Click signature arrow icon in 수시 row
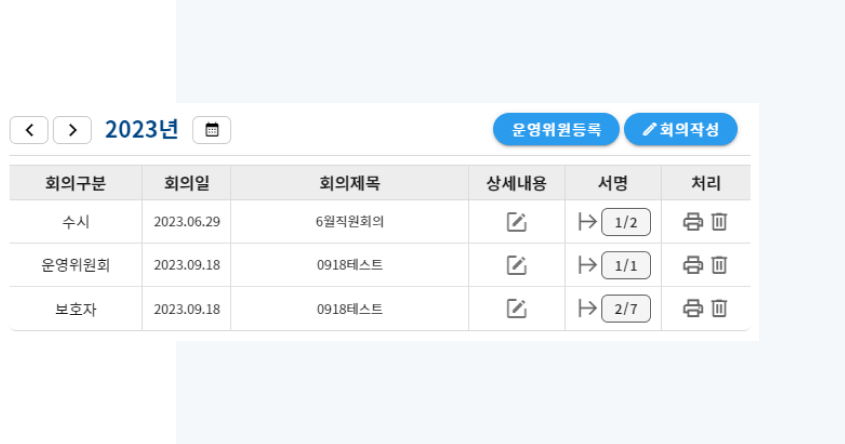 pyautogui.click(x=587, y=221)
